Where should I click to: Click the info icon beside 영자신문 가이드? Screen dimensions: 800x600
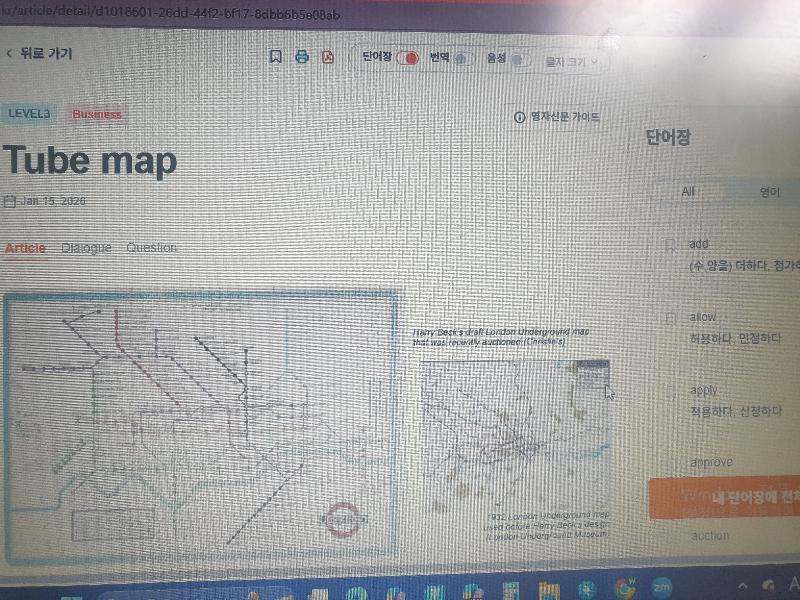click(519, 117)
